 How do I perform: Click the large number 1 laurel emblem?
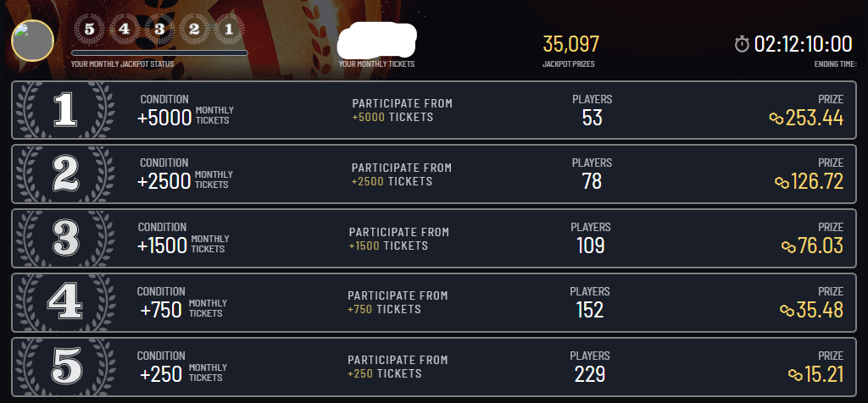pos(65,109)
